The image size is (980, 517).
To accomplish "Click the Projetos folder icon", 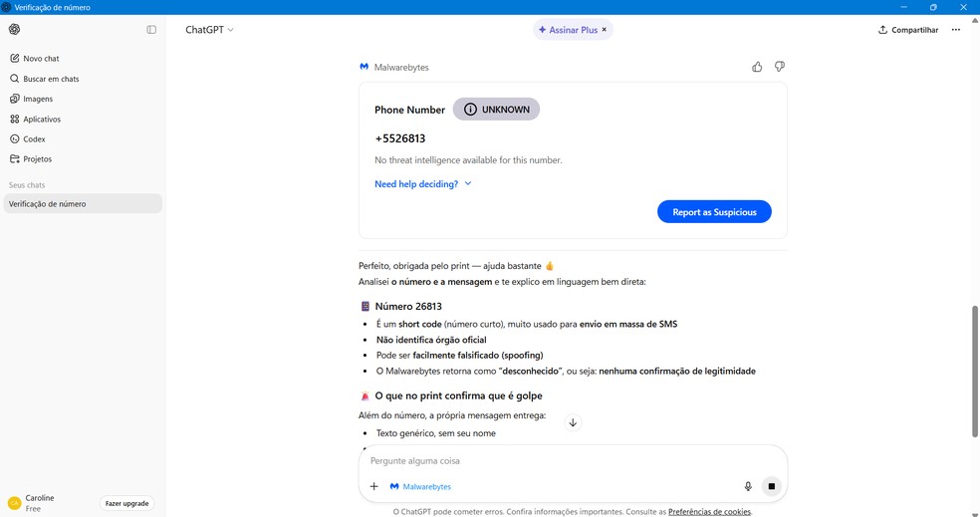I will click(x=14, y=158).
